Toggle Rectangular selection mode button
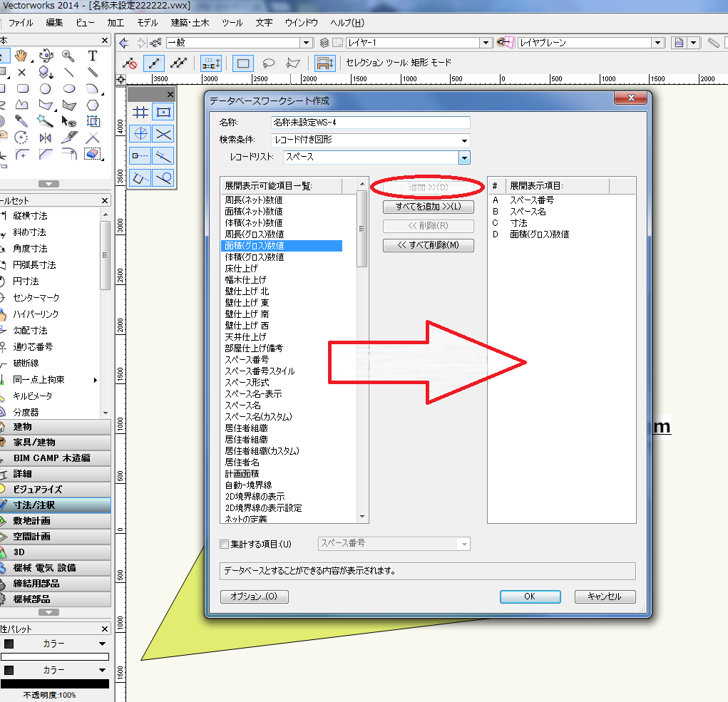This screenshot has height=702, width=728. [x=243, y=63]
